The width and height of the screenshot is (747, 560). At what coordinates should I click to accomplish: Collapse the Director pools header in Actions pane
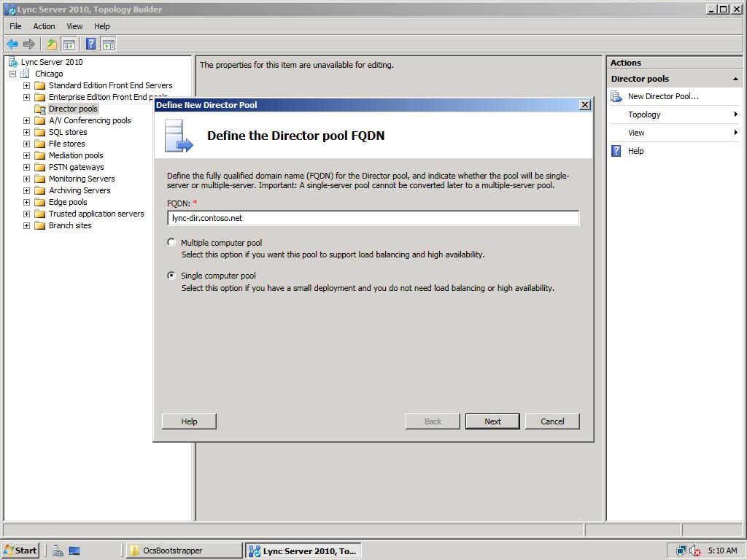(736, 78)
